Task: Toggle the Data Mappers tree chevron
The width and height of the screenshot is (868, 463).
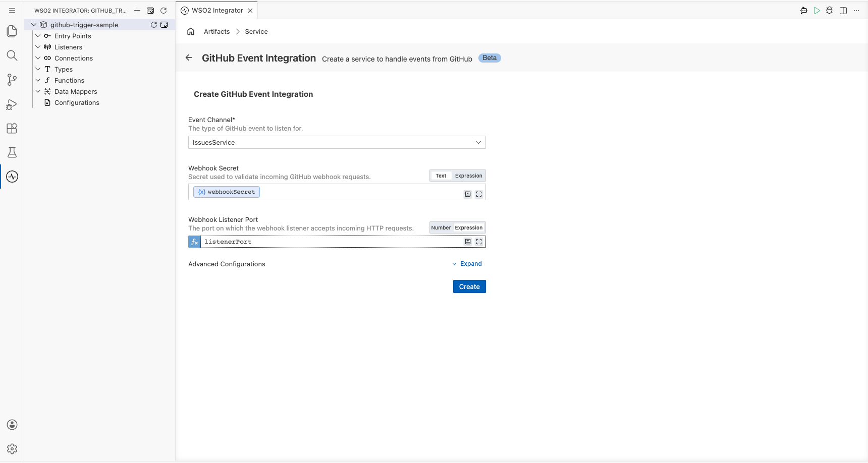Action: (x=38, y=91)
